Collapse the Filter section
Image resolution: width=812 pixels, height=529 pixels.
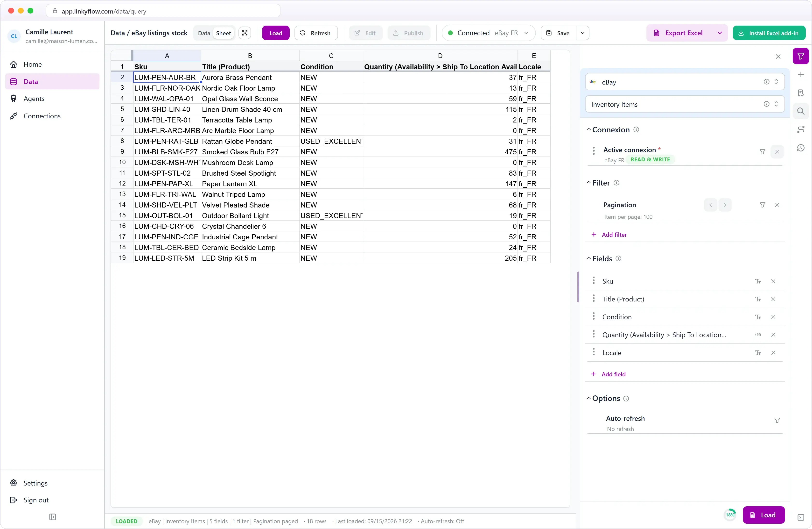click(588, 183)
